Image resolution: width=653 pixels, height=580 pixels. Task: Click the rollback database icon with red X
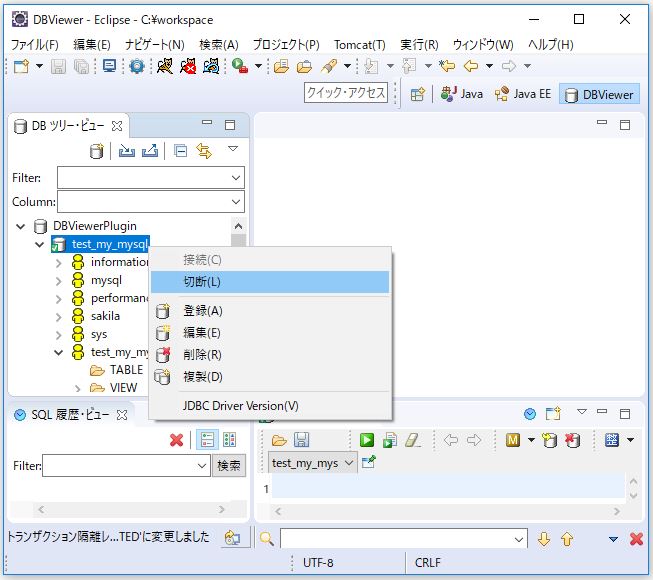pyautogui.click(x=573, y=440)
